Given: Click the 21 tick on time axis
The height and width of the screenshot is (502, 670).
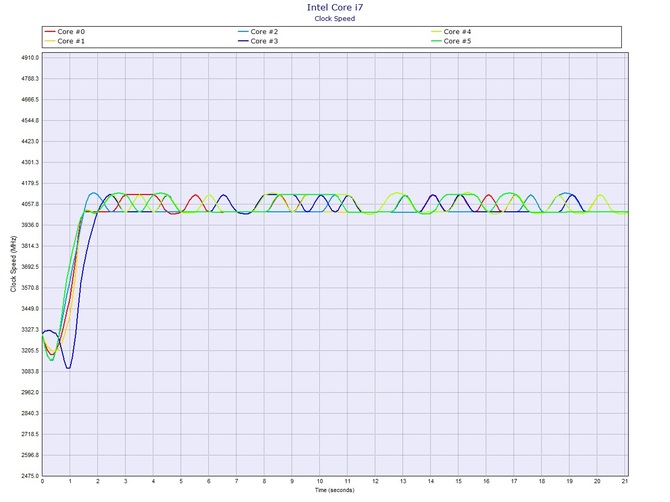Looking at the screenshot, I should (625, 481).
